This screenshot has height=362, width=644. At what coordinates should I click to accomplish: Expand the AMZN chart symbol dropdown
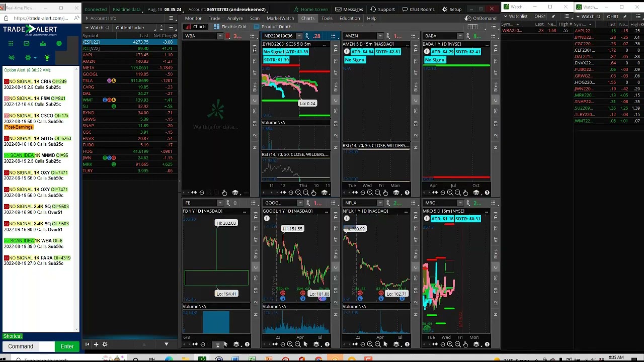tap(380, 36)
